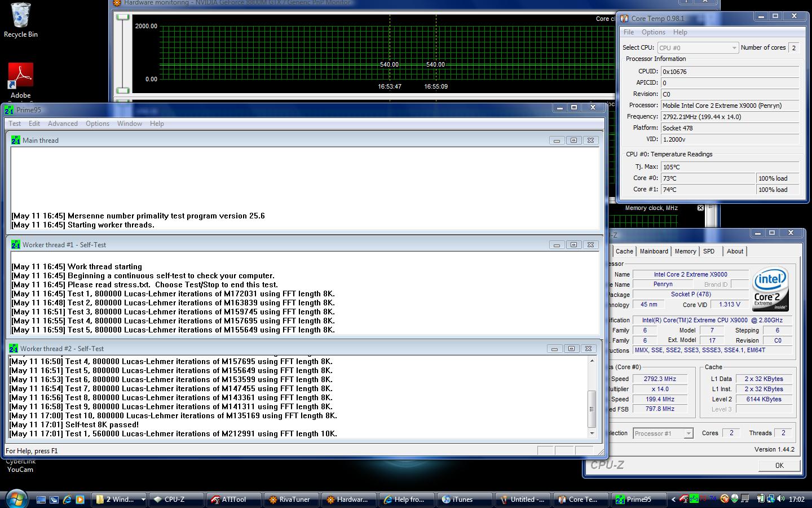The width and height of the screenshot is (812, 508).
Task: Switch to Hardware monitoring taskbar button
Action: (x=348, y=500)
